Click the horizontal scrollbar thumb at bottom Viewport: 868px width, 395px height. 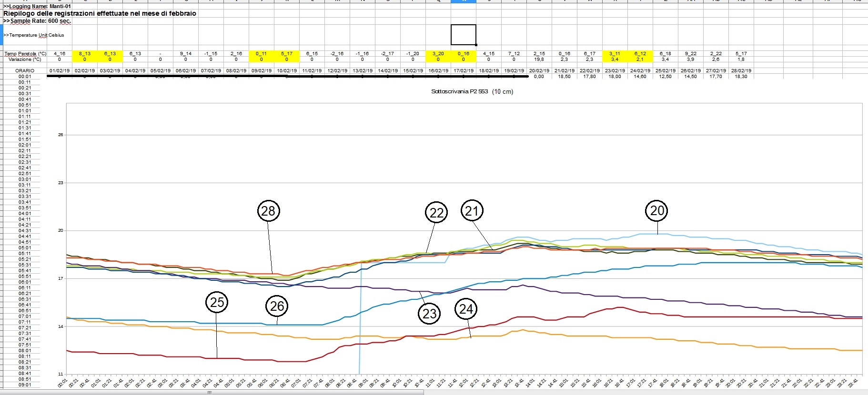coord(209,393)
